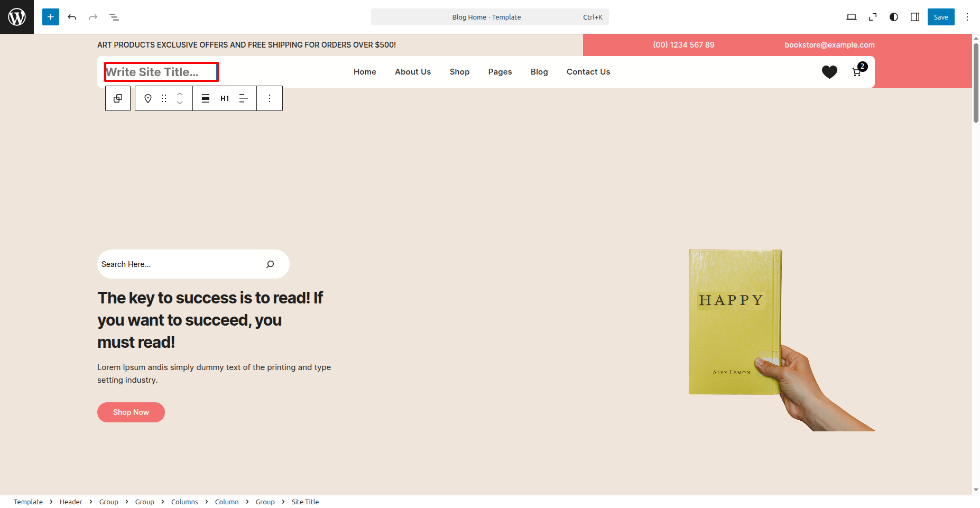Click the Save button
The image size is (980, 508).
pos(941,17)
